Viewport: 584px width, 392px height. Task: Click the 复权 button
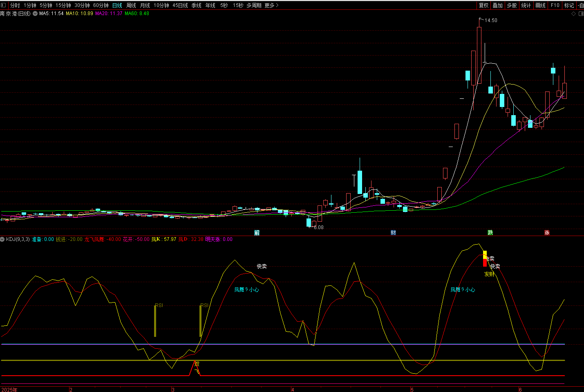point(484,5)
